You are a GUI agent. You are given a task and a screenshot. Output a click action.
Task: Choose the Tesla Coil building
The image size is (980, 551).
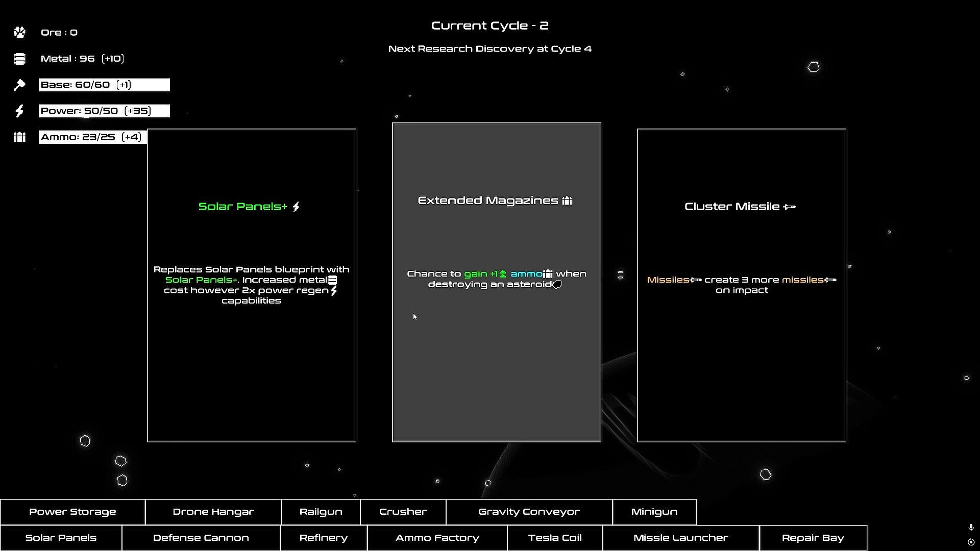(555, 538)
